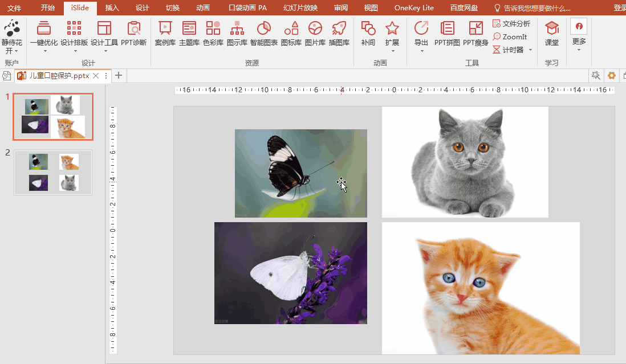
Task: Open the PPT诊断 diagnosis tool
Action: pos(133,33)
